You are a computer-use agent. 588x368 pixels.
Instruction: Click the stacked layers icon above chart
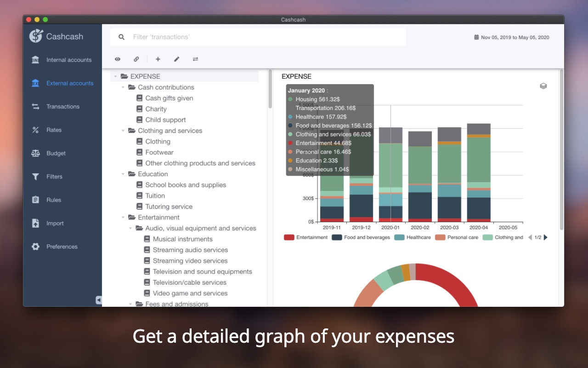point(543,86)
